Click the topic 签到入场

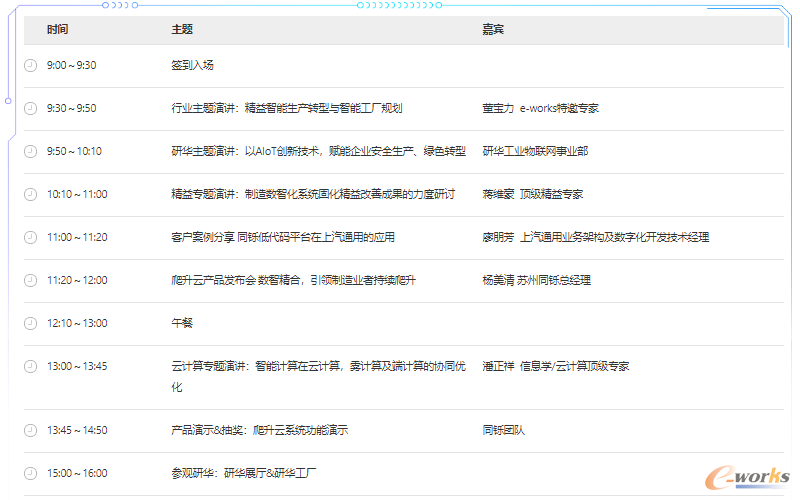(192, 65)
